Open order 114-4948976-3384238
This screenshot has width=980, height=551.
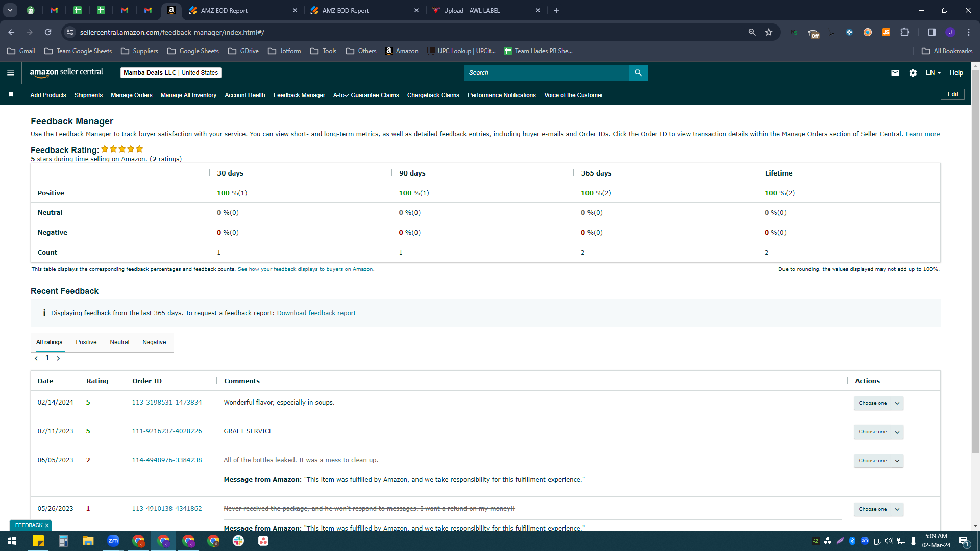[x=167, y=460]
